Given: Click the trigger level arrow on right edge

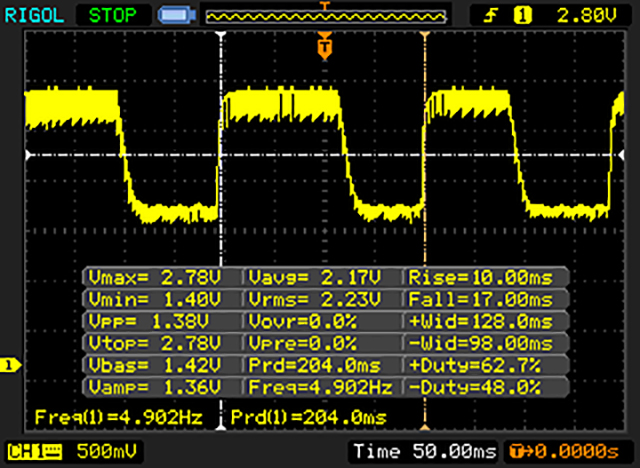Looking at the screenshot, I should (621, 155).
